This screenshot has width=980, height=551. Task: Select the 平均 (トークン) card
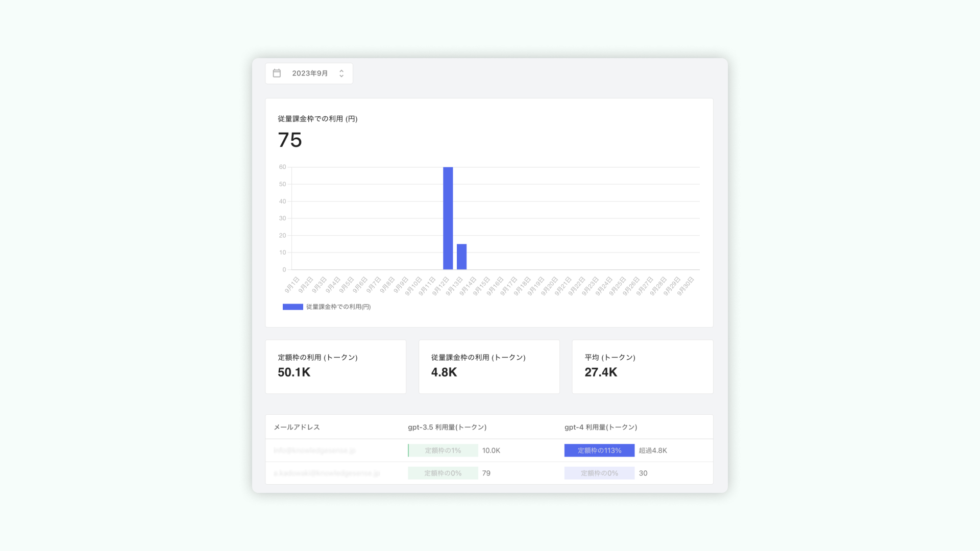pyautogui.click(x=642, y=366)
